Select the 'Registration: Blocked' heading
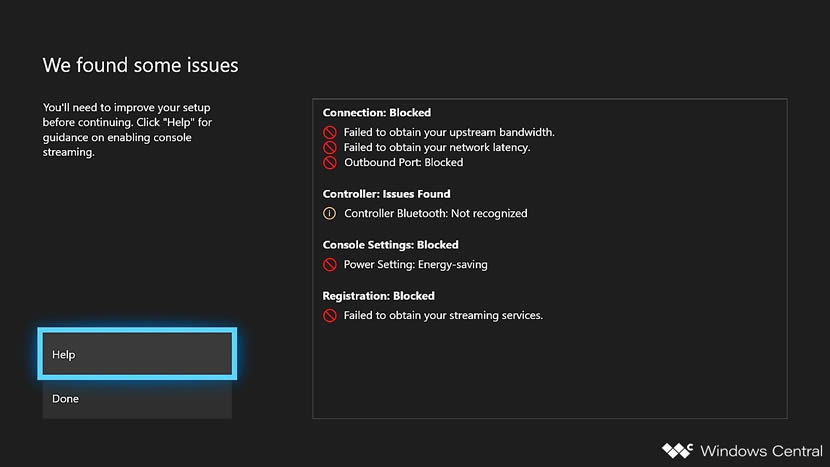 pos(378,296)
